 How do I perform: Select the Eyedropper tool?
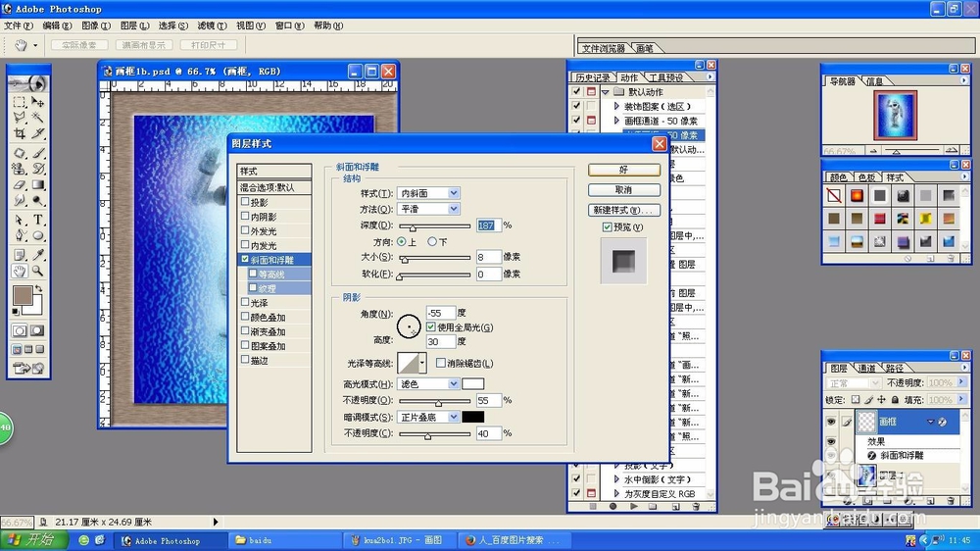(x=38, y=255)
